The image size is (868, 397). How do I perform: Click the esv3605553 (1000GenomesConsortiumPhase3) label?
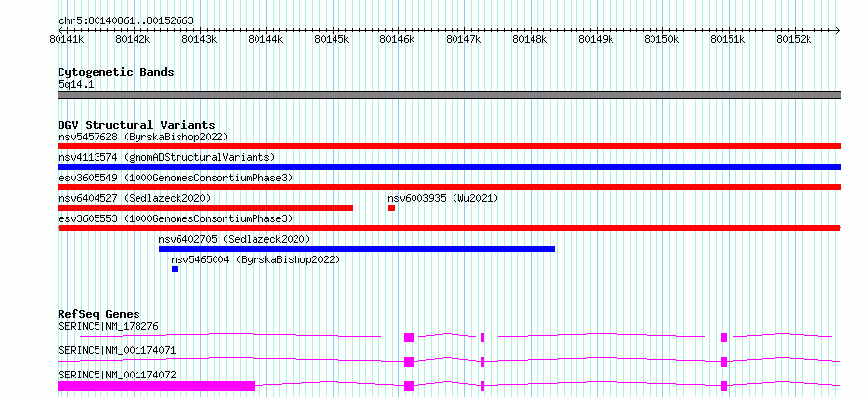[176, 218]
